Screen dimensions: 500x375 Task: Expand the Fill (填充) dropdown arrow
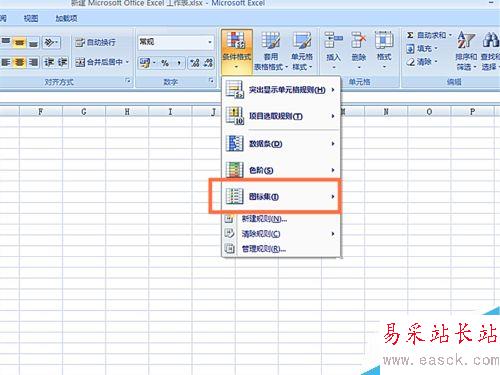point(436,49)
